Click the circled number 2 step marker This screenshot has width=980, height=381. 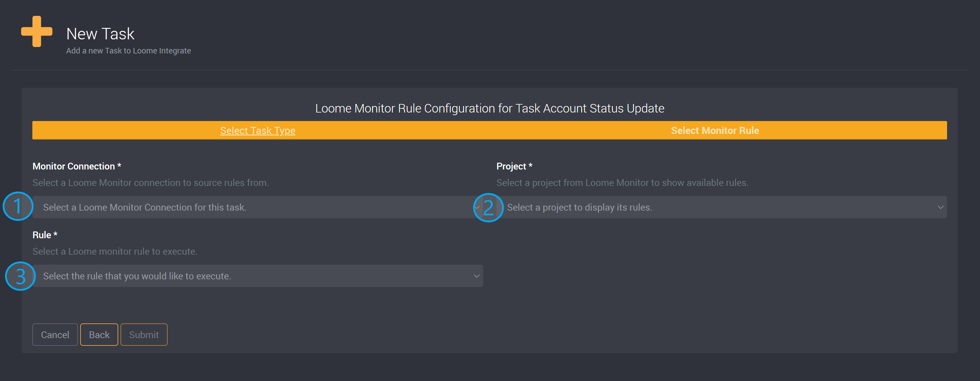[488, 208]
